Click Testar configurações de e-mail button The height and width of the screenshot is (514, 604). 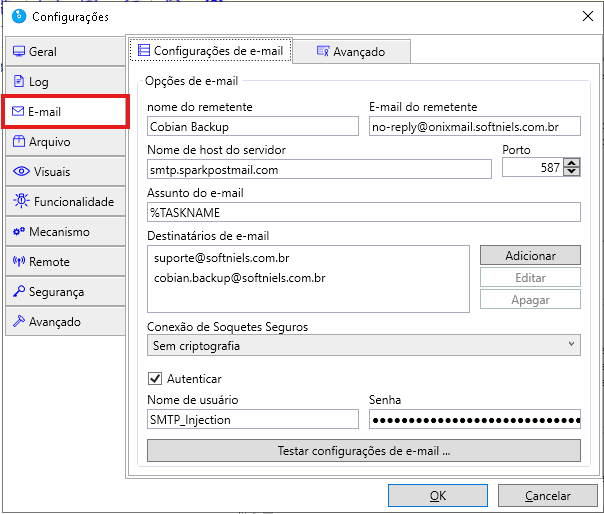363,451
